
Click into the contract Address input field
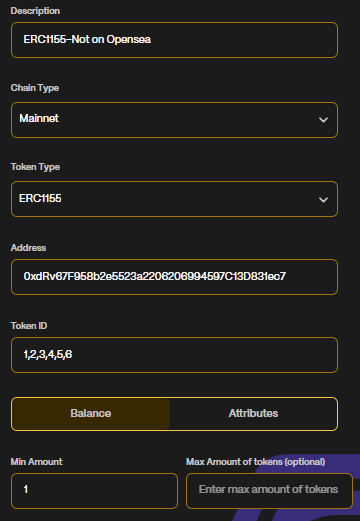pyautogui.click(x=174, y=277)
